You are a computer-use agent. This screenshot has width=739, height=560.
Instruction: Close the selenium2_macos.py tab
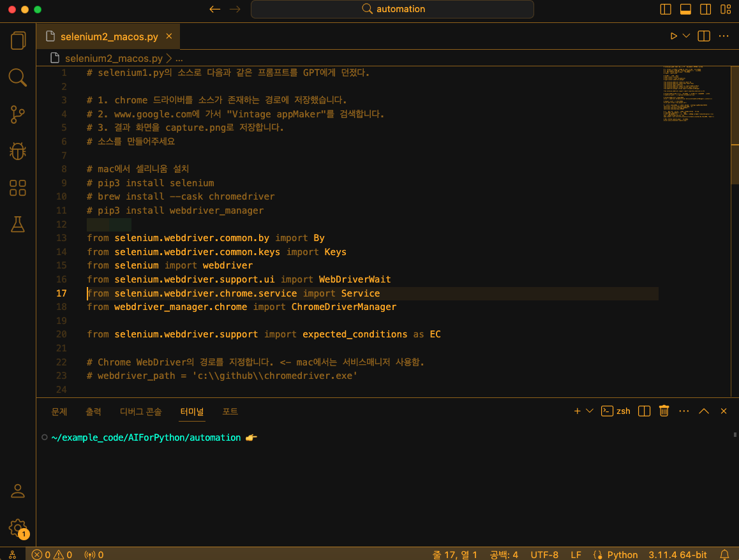coord(168,36)
